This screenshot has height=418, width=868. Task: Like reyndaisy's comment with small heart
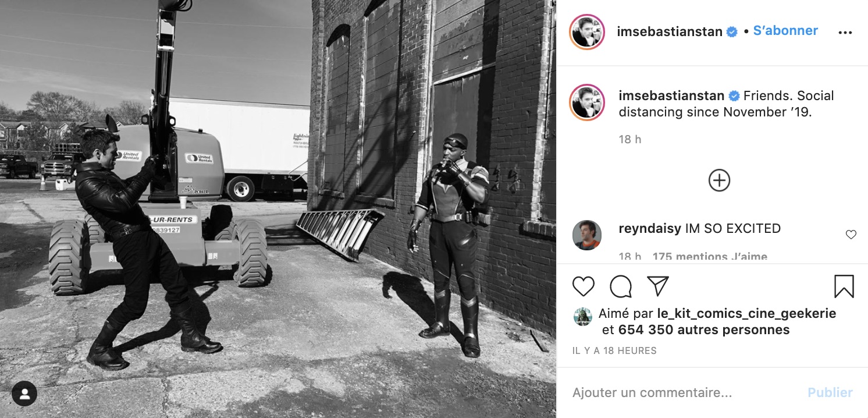click(851, 235)
